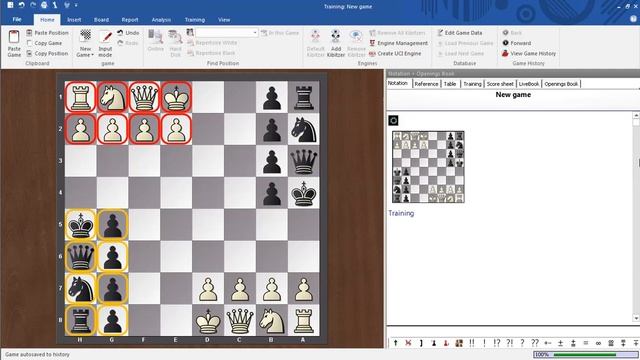Switch to the Board ribbon tab
The height and width of the screenshot is (360, 640).
101,20
